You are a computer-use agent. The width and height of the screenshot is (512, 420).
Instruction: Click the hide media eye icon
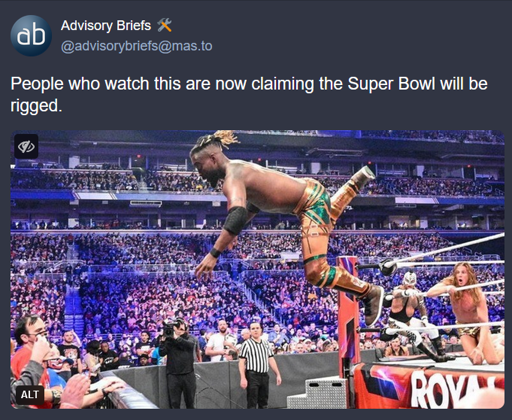tap(26, 146)
